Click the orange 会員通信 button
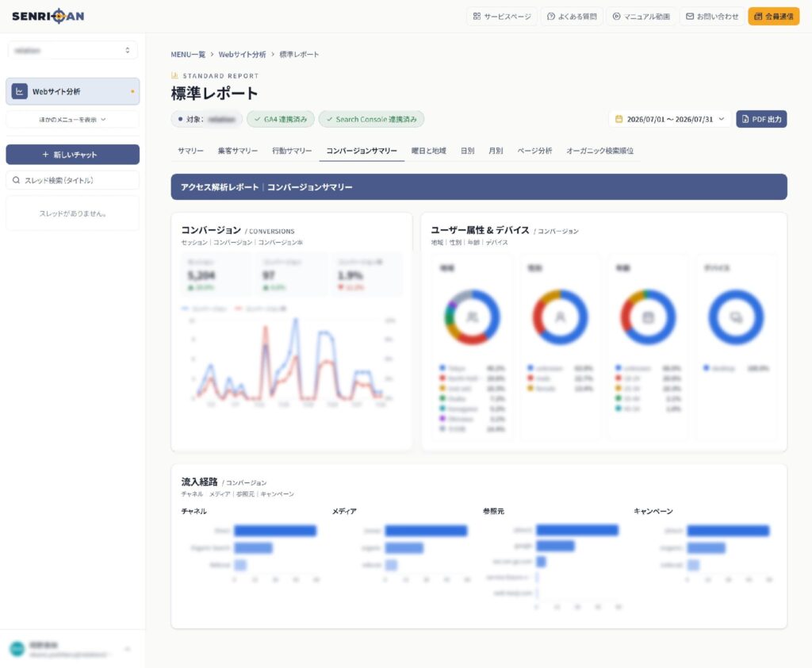Screen dimensions: 812x668 click(x=774, y=17)
